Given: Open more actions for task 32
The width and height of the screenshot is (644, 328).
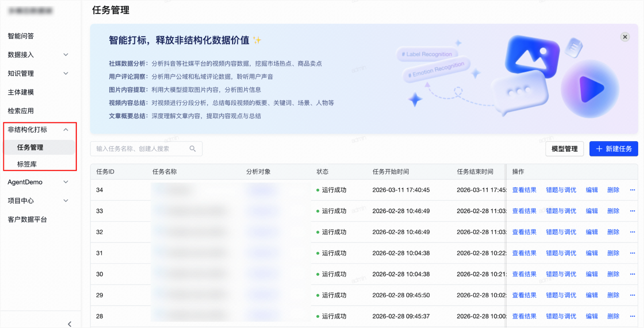Looking at the screenshot, I should point(632,232).
